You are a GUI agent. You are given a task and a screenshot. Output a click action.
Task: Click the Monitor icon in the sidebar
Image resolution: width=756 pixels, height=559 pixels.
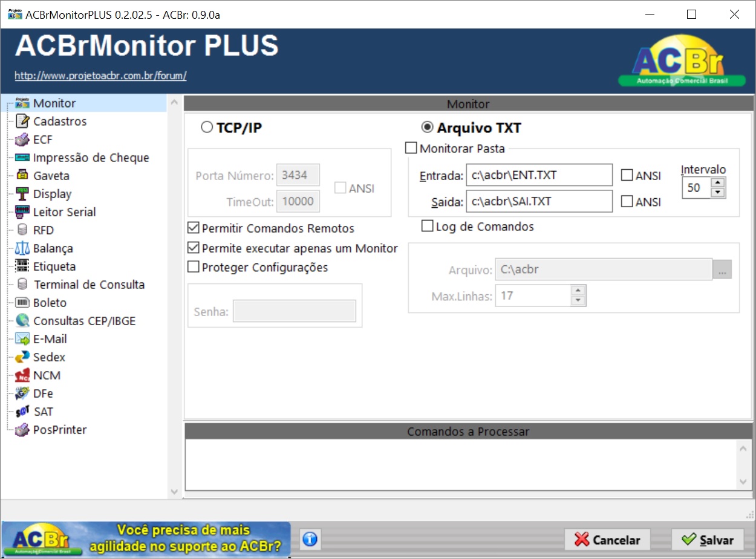[x=22, y=103]
